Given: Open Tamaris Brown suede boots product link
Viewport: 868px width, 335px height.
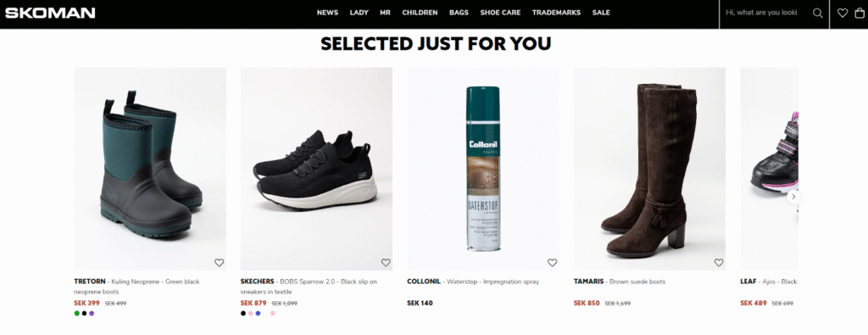Looking at the screenshot, I should (620, 282).
